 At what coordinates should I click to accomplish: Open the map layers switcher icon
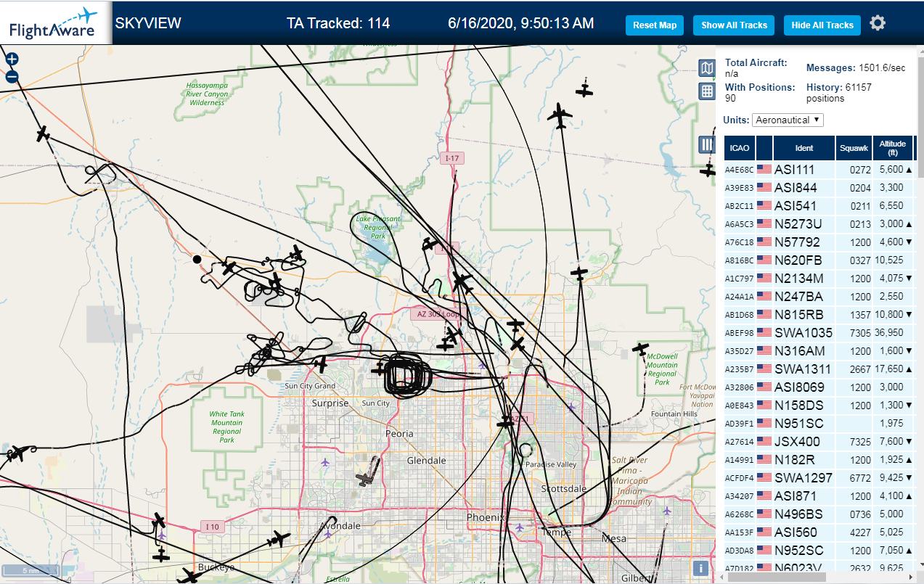tap(706, 68)
